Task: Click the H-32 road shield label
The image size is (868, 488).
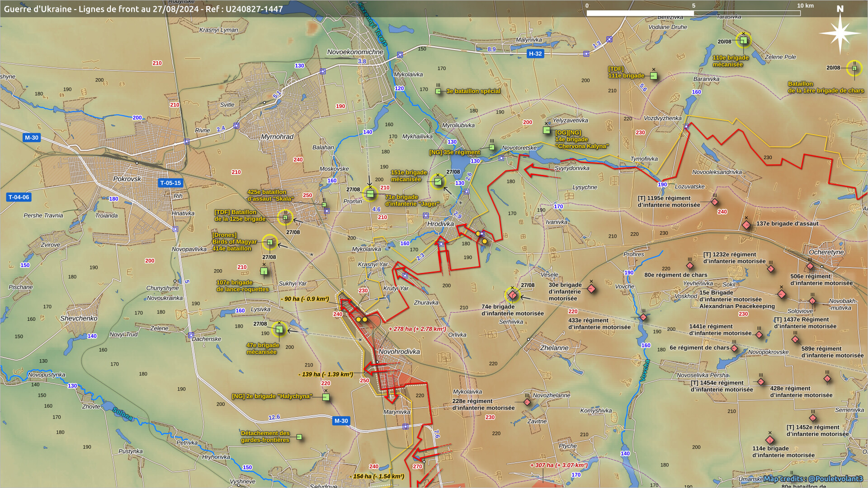Action: tap(535, 54)
